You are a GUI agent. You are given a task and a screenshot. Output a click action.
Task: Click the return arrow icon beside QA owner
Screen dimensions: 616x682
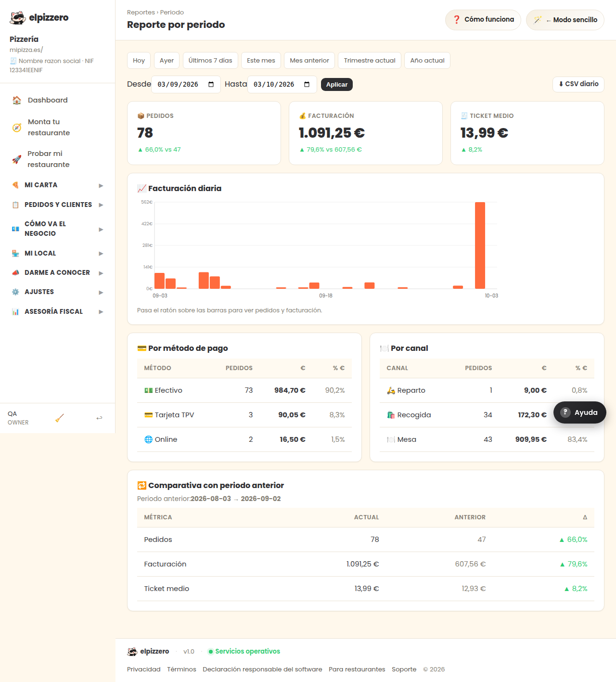(x=99, y=418)
